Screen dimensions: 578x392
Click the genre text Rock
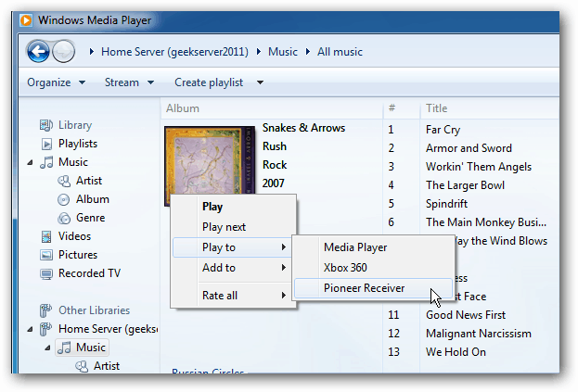pyautogui.click(x=275, y=165)
